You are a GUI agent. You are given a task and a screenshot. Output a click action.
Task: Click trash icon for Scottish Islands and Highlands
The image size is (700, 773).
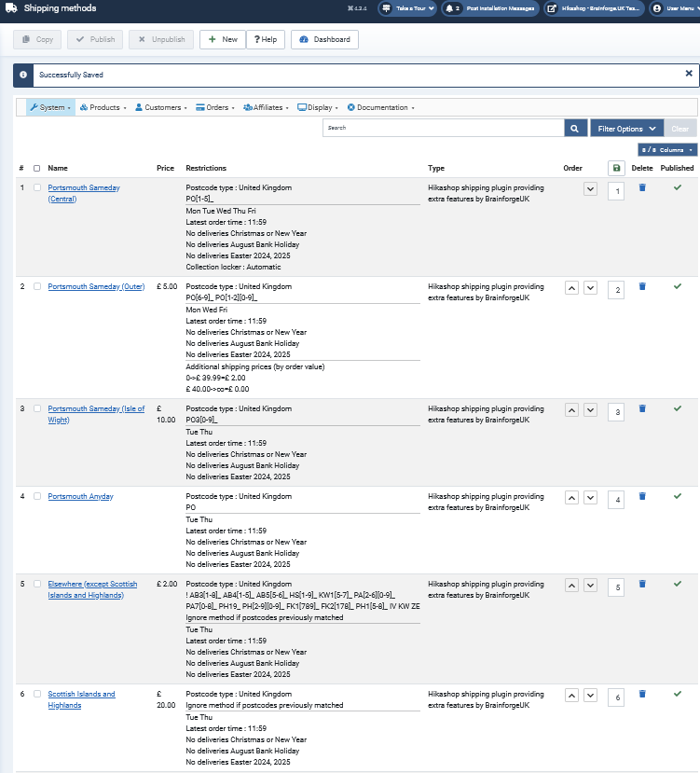click(641, 694)
